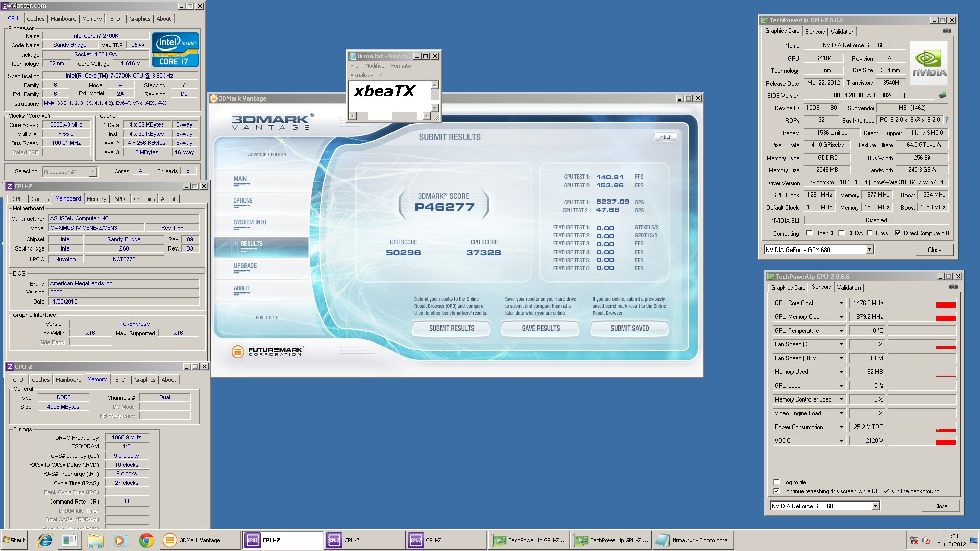980x551 pixels.
Task: Click the Bus Interface question mark icon
Action: (947, 120)
